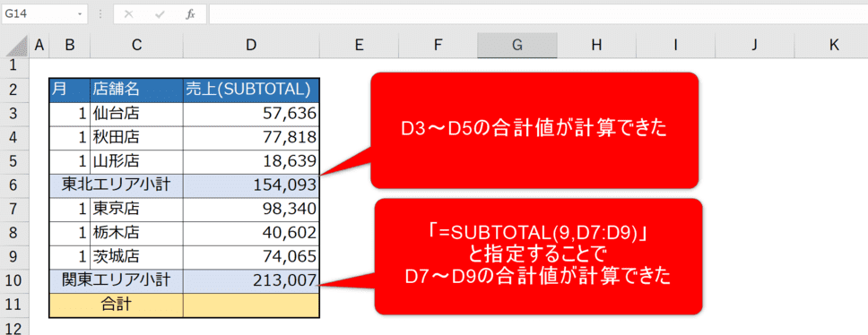Image resolution: width=868 pixels, height=335 pixels.
Task: Select column D header
Action: point(251,46)
